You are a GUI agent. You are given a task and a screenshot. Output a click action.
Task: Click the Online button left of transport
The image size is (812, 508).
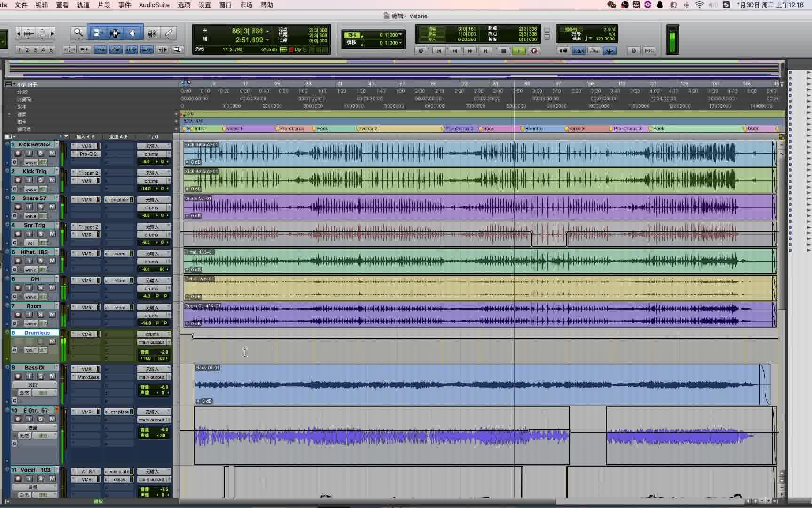(x=421, y=51)
